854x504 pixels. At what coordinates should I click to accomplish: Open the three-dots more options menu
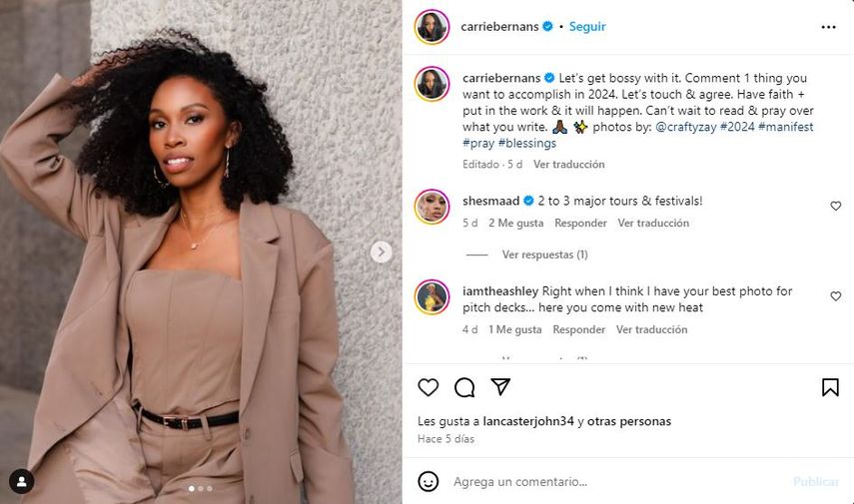point(828,27)
